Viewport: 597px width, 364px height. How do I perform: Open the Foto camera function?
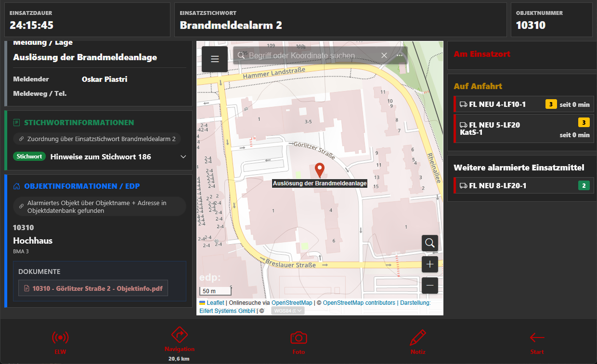298,342
